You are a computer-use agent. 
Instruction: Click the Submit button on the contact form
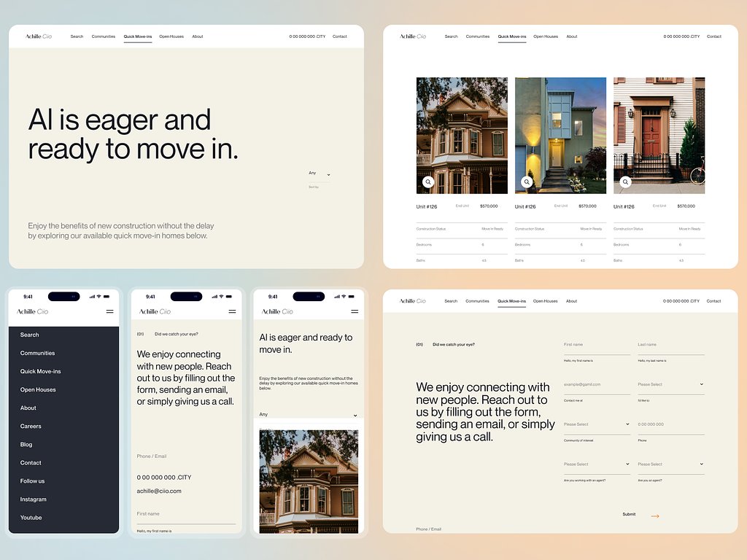coord(629,514)
